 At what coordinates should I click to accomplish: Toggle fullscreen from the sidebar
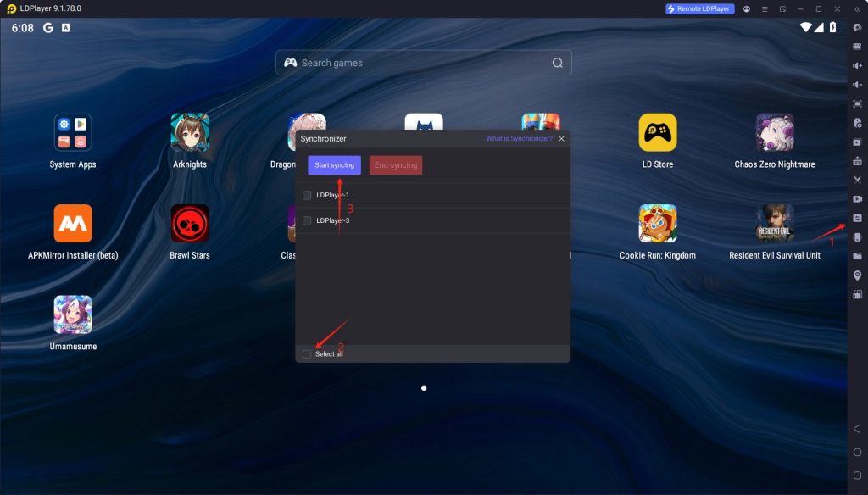857,103
